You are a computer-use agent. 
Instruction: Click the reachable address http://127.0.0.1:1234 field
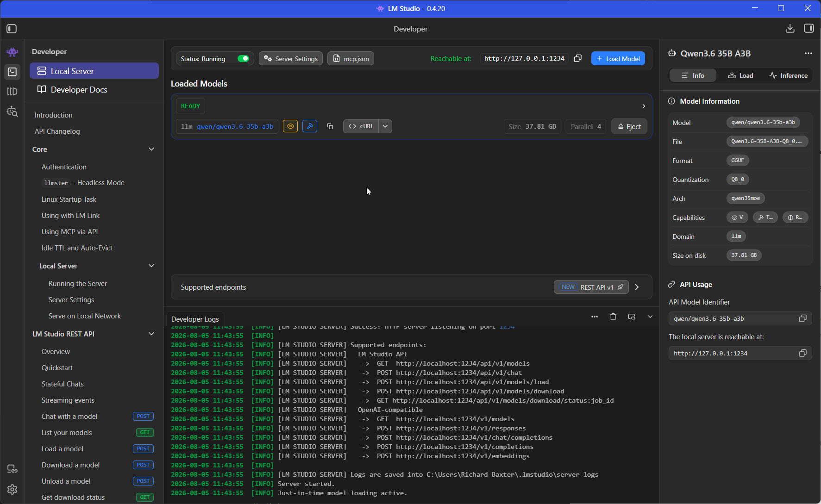point(524,58)
